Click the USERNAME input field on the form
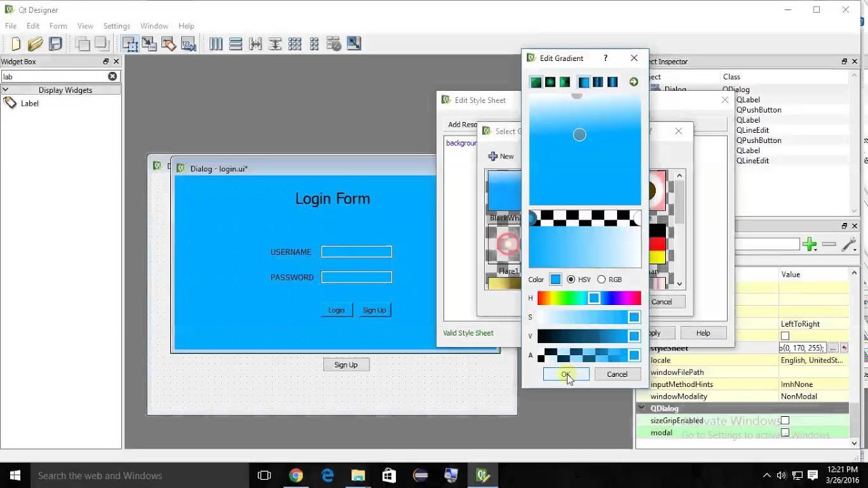This screenshot has height=488, width=868. (x=357, y=251)
